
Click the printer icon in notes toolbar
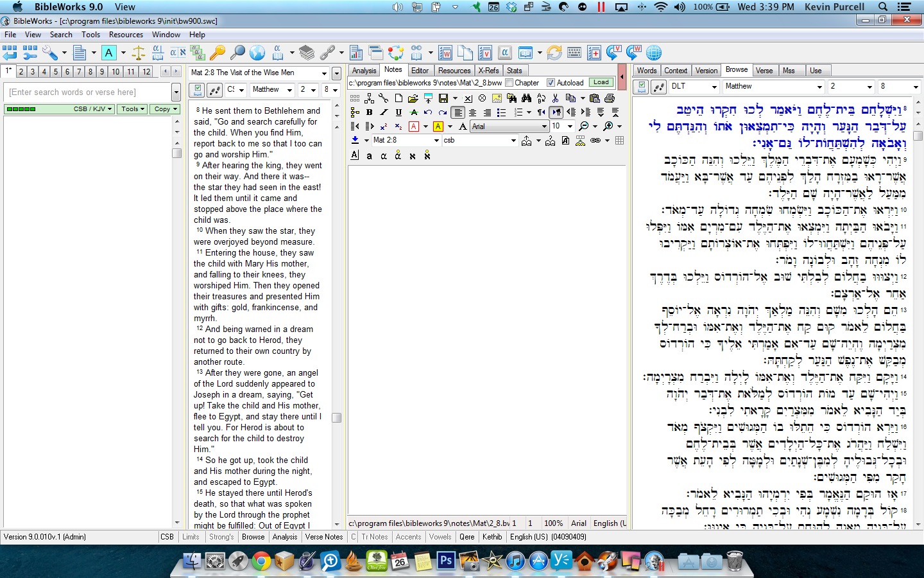click(x=610, y=98)
